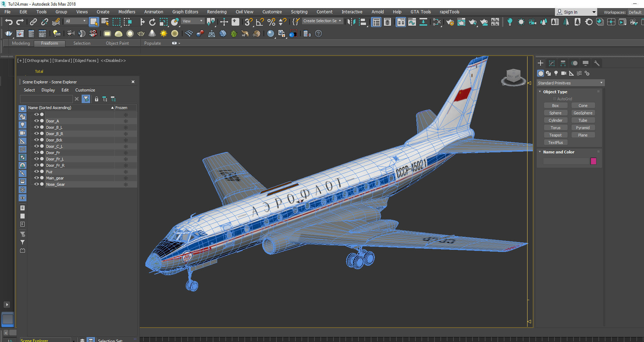
Task: Switch to the Modeling ribbon tab
Action: [21, 43]
